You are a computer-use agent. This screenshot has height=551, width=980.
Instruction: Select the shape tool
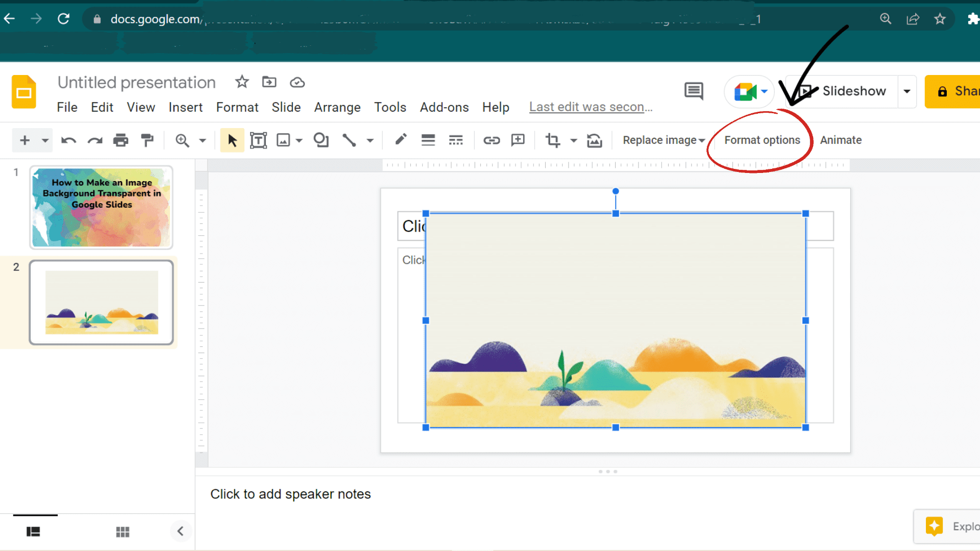click(x=321, y=140)
